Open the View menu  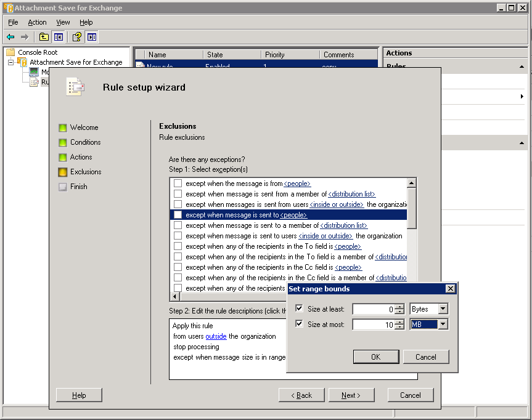click(63, 22)
